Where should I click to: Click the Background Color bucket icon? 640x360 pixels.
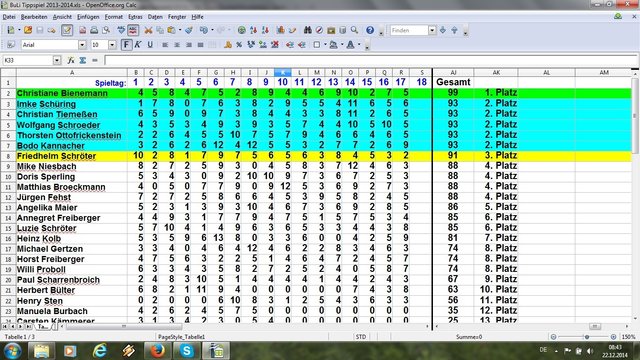point(333,45)
